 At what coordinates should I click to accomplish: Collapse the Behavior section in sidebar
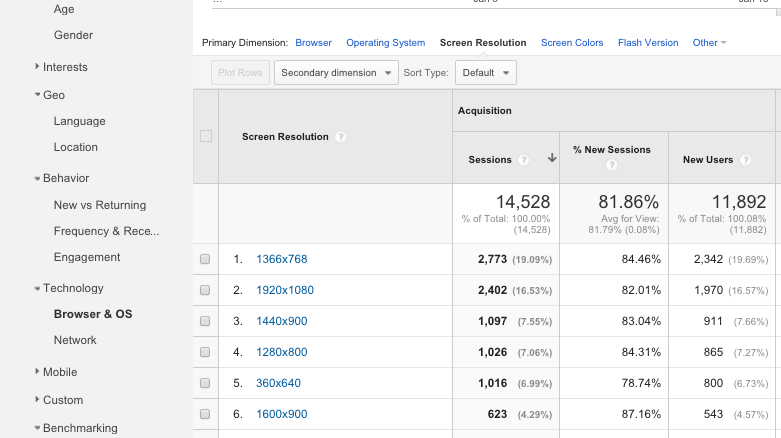[x=37, y=178]
